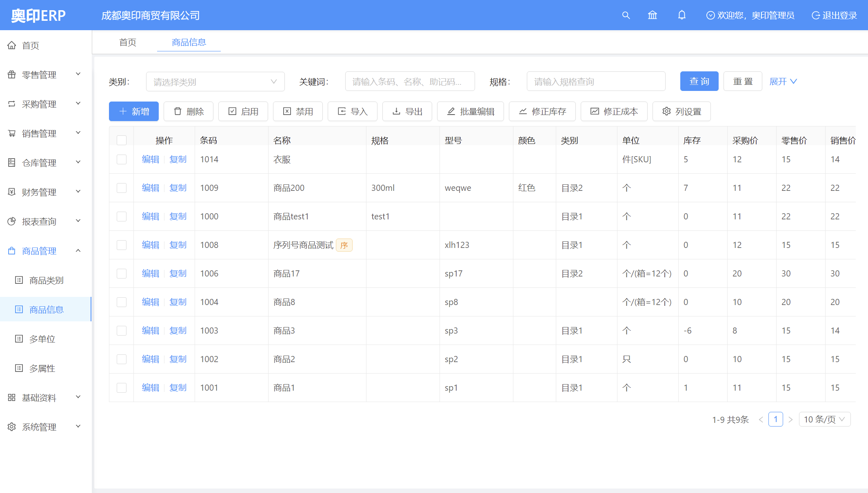Check the row checkbox for 商品8
The width and height of the screenshot is (868, 493).
click(122, 302)
